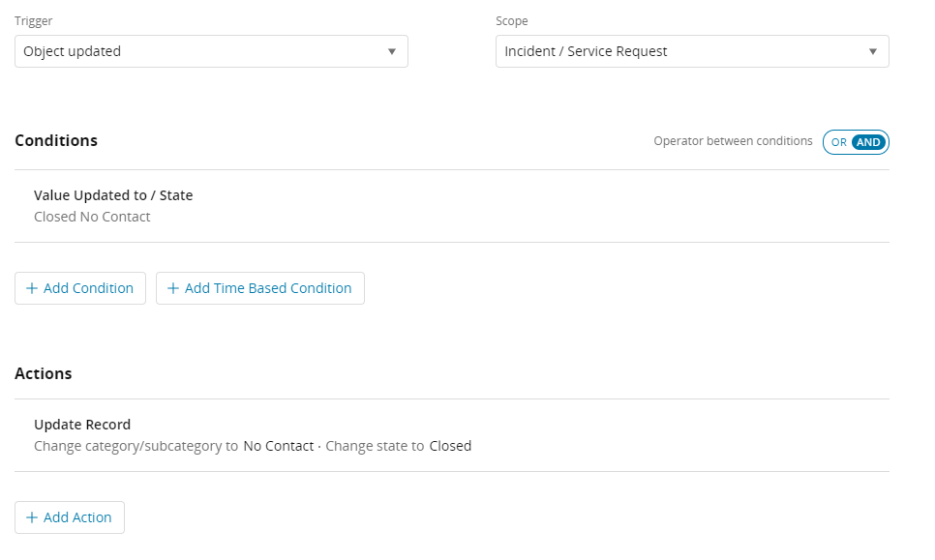This screenshot has height=560, width=935.
Task: Click the Add Action button label
Action: coord(77,517)
